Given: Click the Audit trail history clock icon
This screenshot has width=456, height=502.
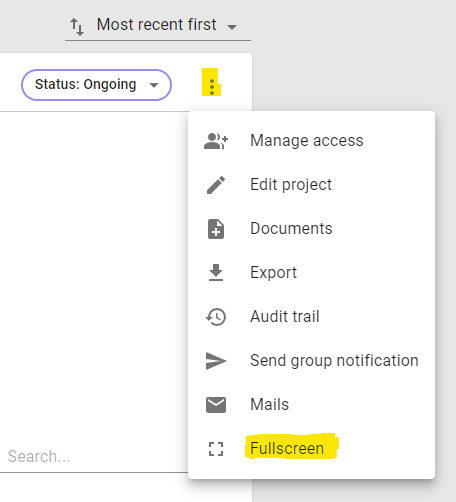Looking at the screenshot, I should coord(216,317).
